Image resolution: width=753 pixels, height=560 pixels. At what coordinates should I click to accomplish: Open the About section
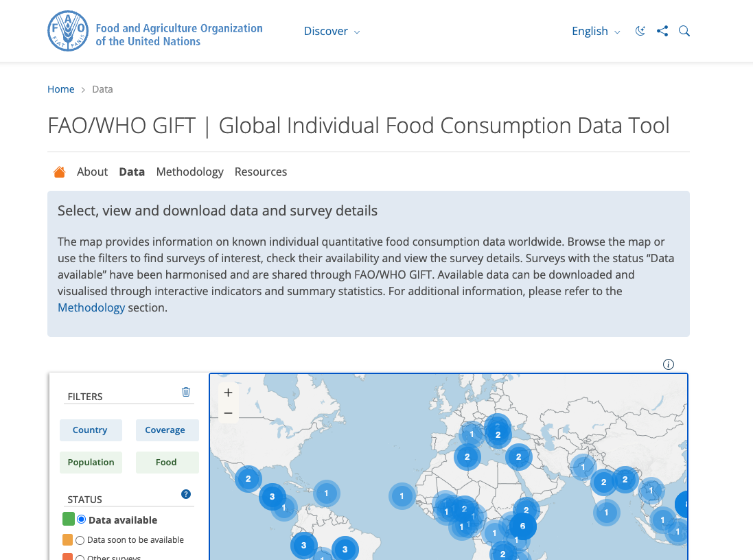(x=92, y=172)
